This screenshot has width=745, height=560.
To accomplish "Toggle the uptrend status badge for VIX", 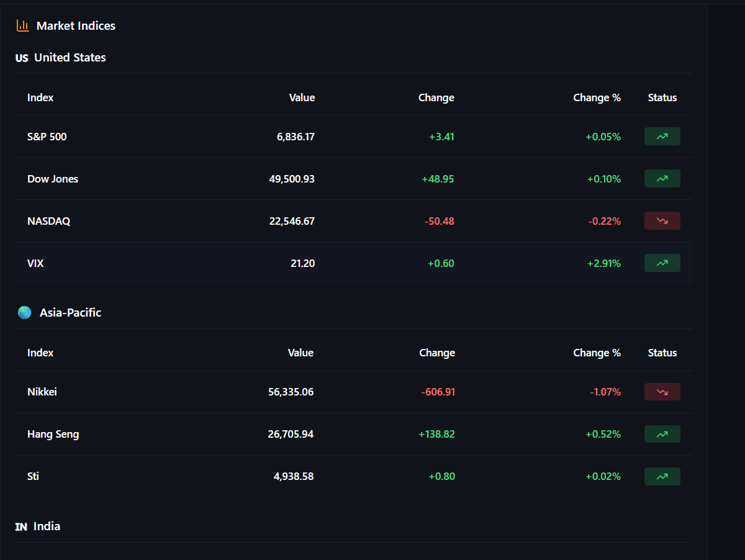I will pos(662,263).
